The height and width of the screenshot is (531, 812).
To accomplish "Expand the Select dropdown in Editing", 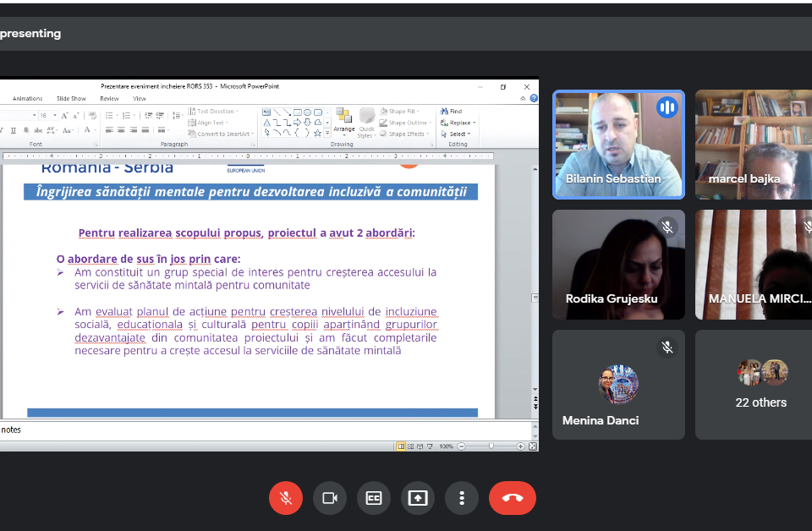I will [x=459, y=134].
